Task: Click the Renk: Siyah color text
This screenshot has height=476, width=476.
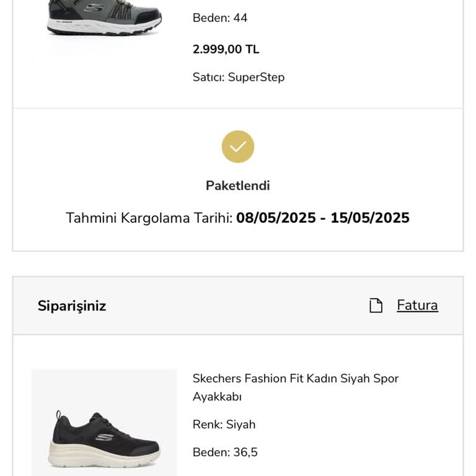Action: pos(224,425)
